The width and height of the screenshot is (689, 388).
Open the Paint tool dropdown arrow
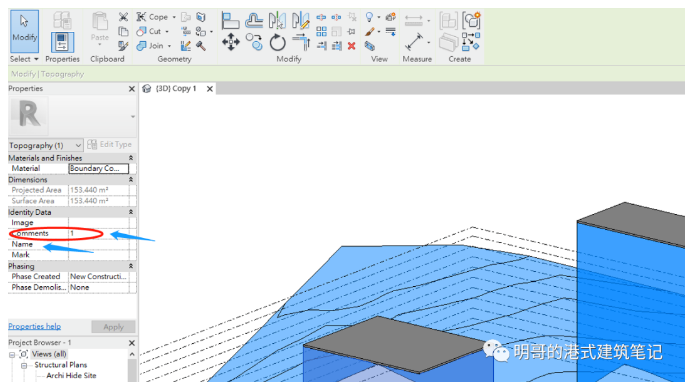pos(211,32)
